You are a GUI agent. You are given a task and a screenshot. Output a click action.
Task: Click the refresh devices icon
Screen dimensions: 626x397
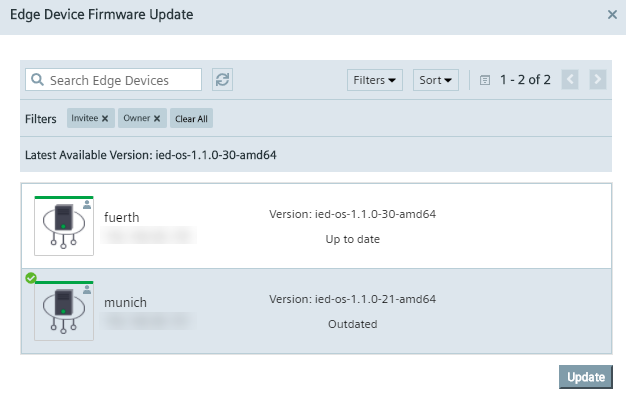(222, 79)
